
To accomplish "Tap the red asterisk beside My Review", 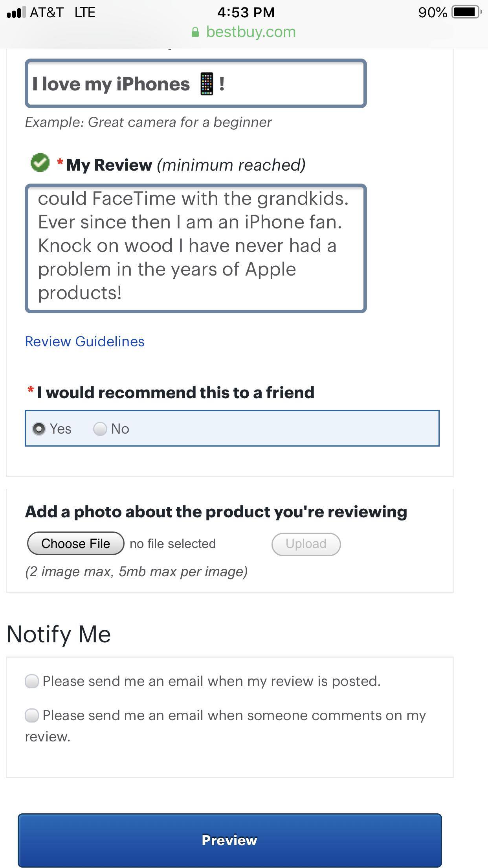I will click(59, 161).
